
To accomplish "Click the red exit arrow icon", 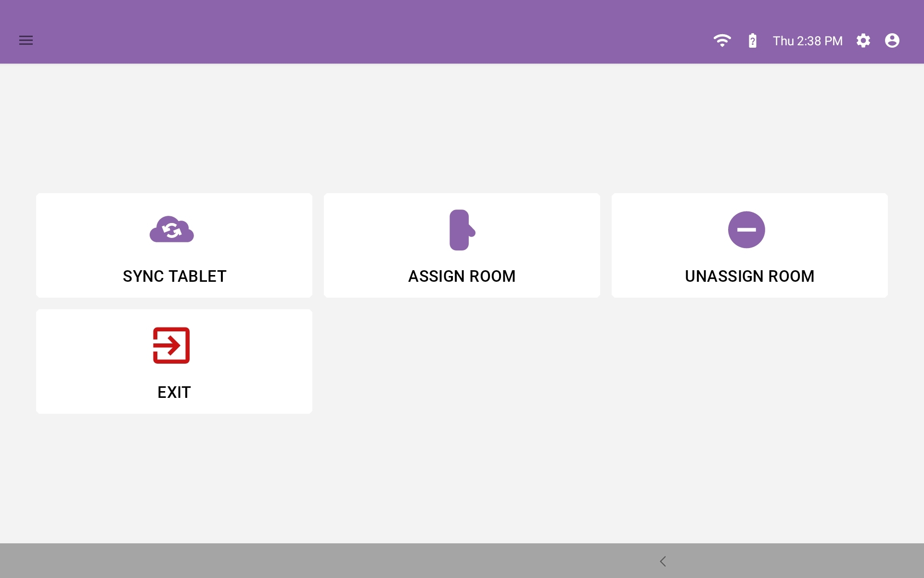I will (171, 345).
